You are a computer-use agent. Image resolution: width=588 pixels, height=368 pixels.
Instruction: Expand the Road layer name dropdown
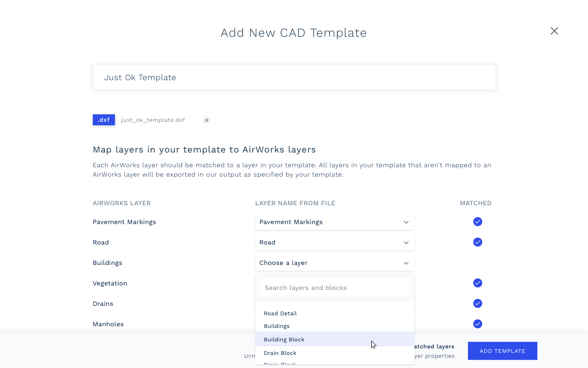click(x=335, y=242)
